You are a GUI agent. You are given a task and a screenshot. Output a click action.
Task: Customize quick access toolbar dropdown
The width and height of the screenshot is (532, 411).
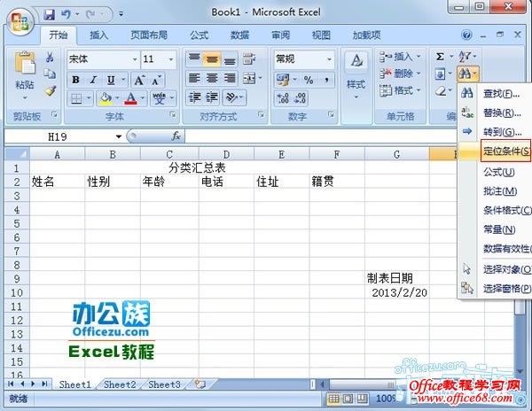click(121, 14)
